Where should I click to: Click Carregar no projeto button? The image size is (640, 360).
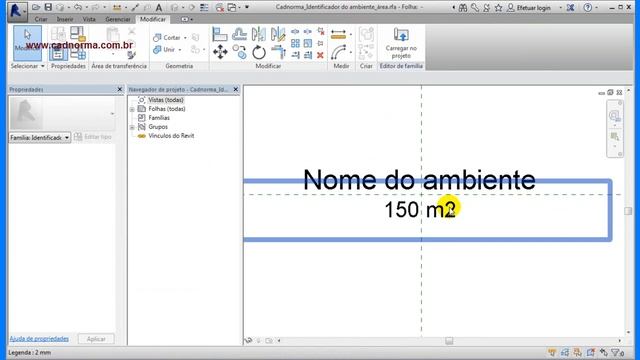click(x=401, y=43)
